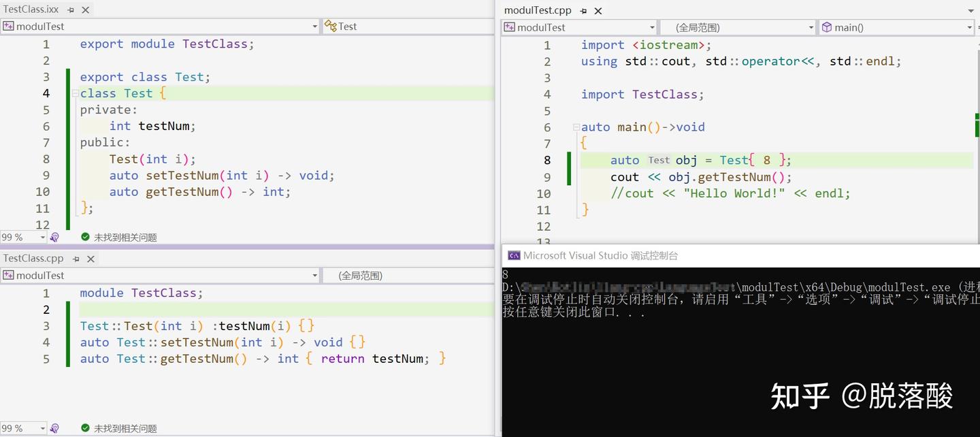Image resolution: width=980 pixels, height=437 pixels.
Task: Click green no-issues check icon in TestClass.ixx pane
Action: (x=85, y=238)
